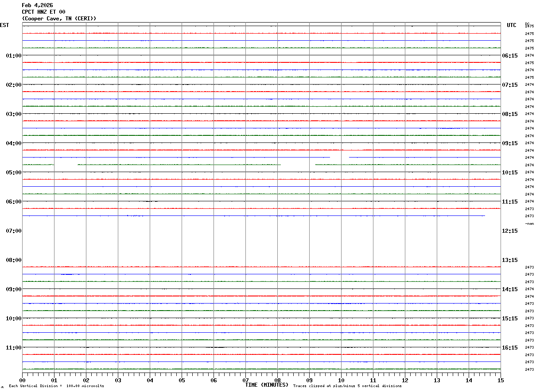Image resolution: width=536 pixels, height=392 pixels.
Task: Click the date text "Feb 4,2026"
Action: (x=37, y=5)
